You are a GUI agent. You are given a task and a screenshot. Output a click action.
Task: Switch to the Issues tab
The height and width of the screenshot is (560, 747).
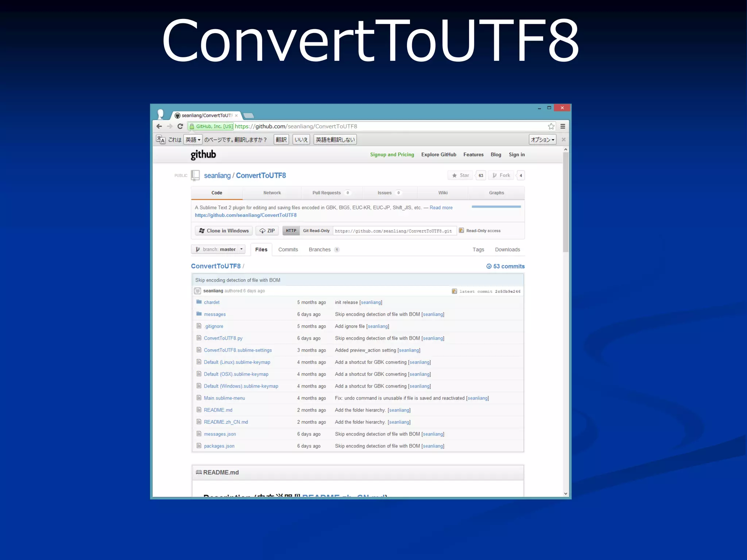[x=390, y=192]
